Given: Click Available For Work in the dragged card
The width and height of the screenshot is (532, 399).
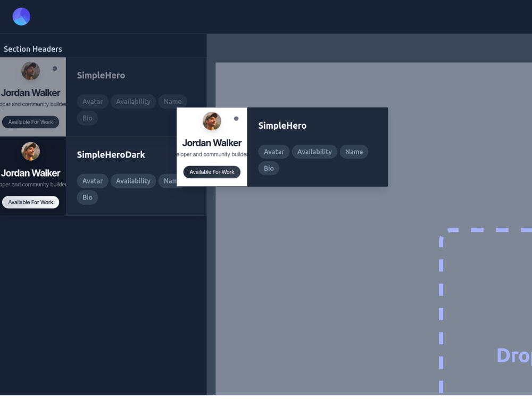Looking at the screenshot, I should (212, 172).
